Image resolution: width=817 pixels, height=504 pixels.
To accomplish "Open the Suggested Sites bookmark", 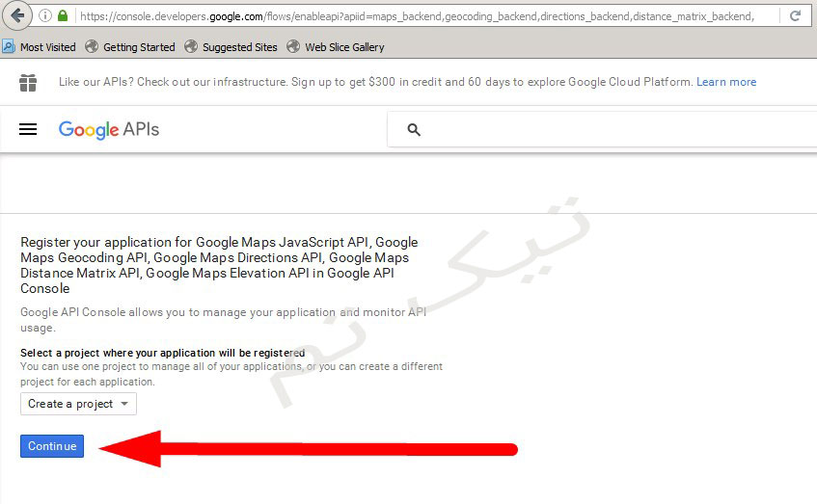I will click(x=231, y=47).
